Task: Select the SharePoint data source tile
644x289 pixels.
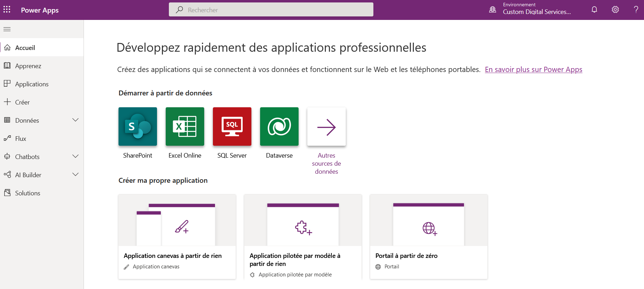Action: [x=138, y=127]
